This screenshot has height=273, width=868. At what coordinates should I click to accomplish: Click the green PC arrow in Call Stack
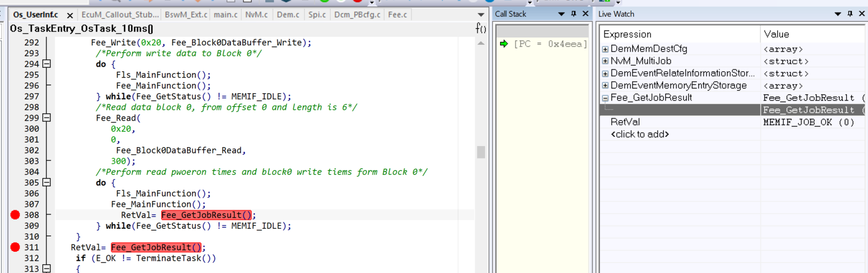point(504,44)
